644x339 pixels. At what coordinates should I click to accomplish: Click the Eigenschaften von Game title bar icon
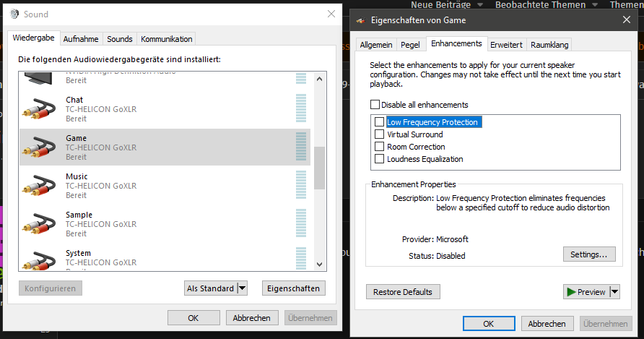point(361,20)
